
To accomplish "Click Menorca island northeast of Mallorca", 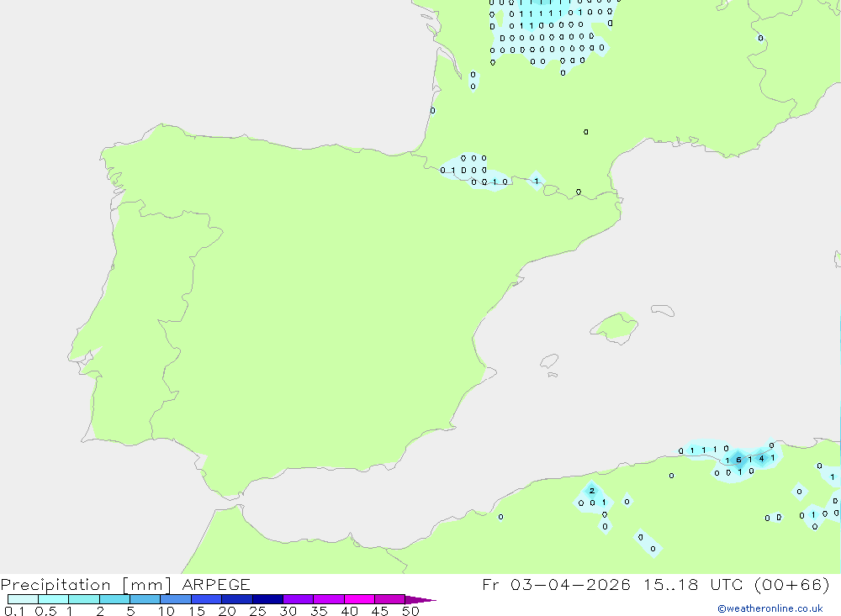I will [662, 311].
